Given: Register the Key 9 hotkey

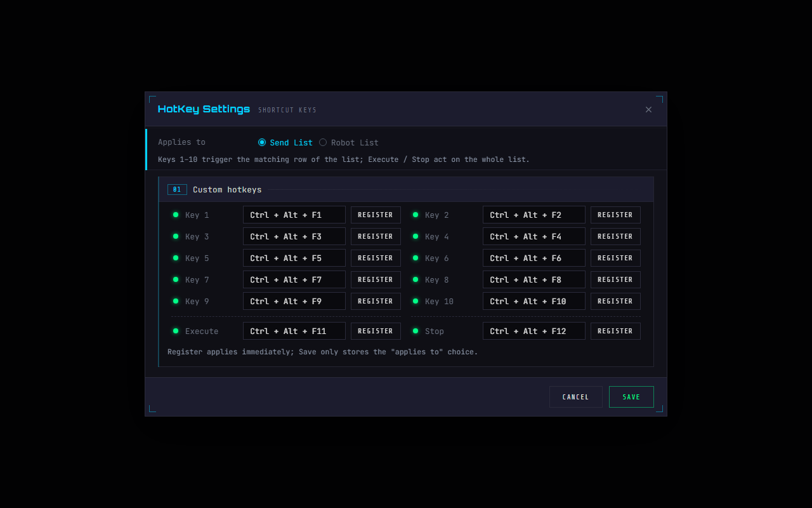Looking at the screenshot, I should click(x=376, y=301).
